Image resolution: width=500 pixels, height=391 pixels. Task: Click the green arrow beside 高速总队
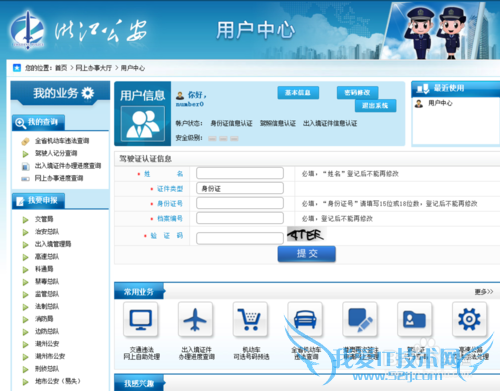(x=25, y=257)
